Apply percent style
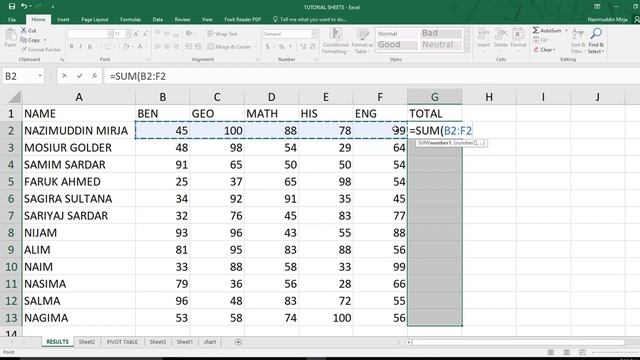 281,47
